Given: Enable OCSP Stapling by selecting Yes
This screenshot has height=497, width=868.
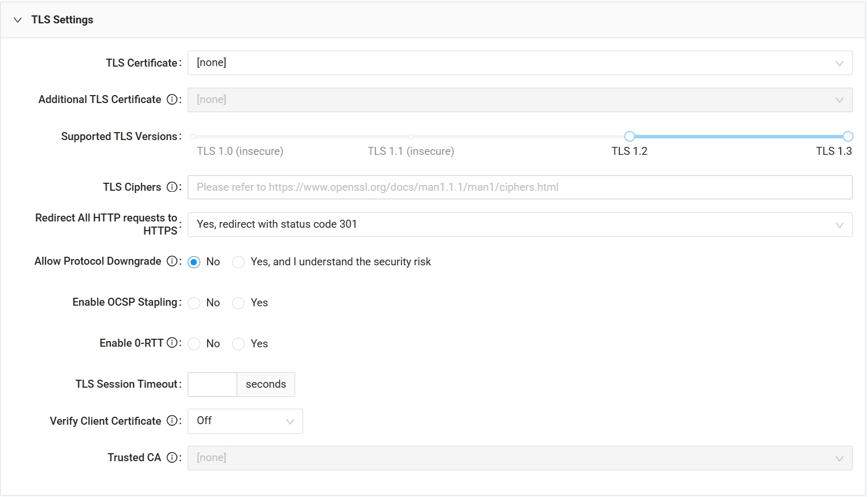Looking at the screenshot, I should tap(238, 303).
